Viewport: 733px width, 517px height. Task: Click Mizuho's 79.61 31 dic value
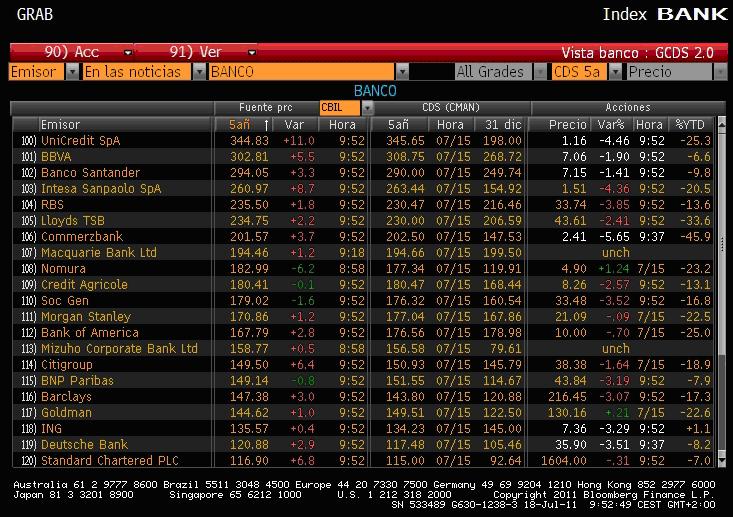pos(505,349)
